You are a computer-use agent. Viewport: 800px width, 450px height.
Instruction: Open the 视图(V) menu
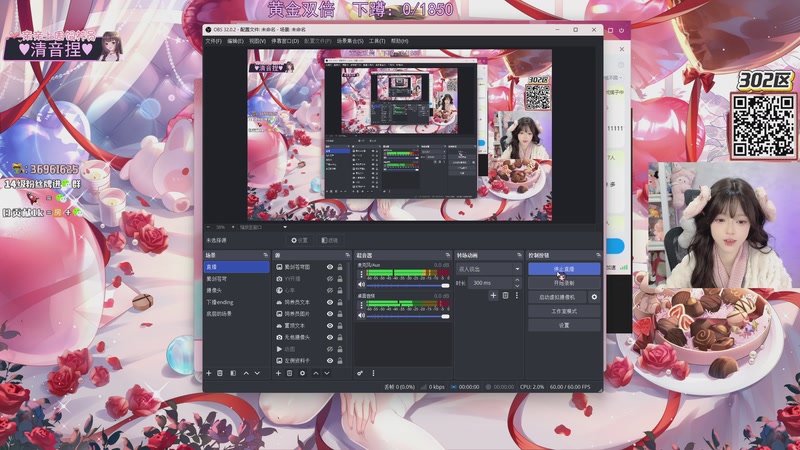[x=257, y=41]
